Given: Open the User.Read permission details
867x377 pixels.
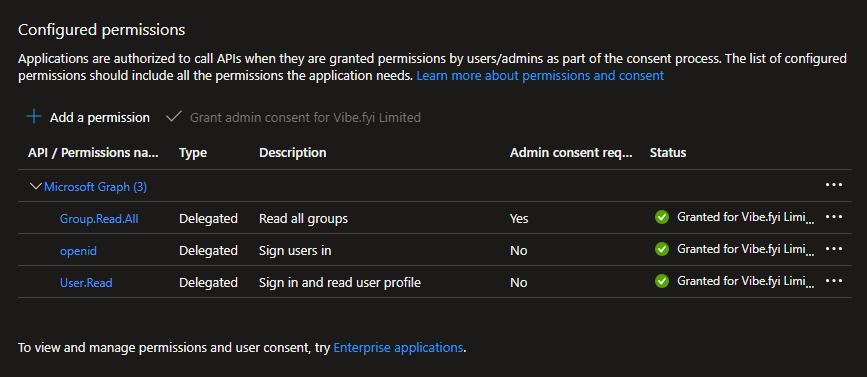Looking at the screenshot, I should pyautogui.click(x=86, y=283).
